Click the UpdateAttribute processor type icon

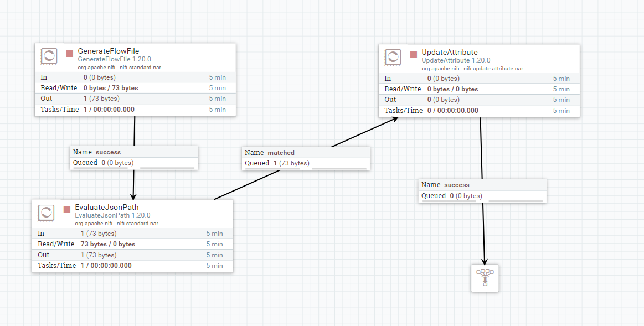click(x=393, y=57)
